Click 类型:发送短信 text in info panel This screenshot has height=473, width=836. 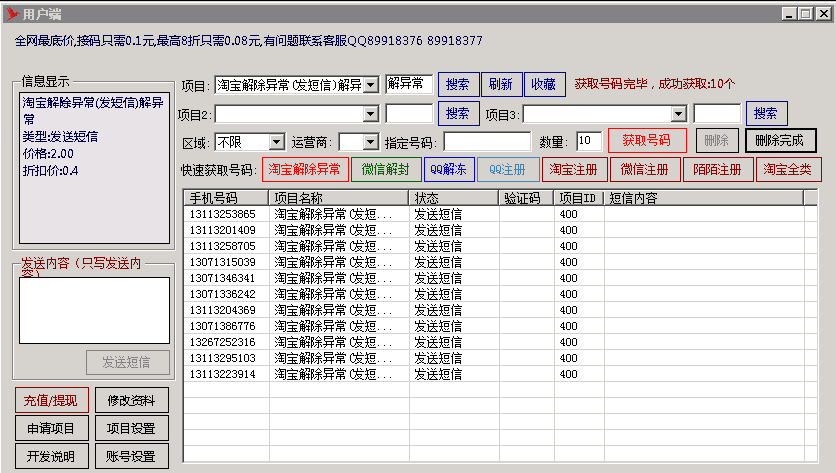click(60, 137)
